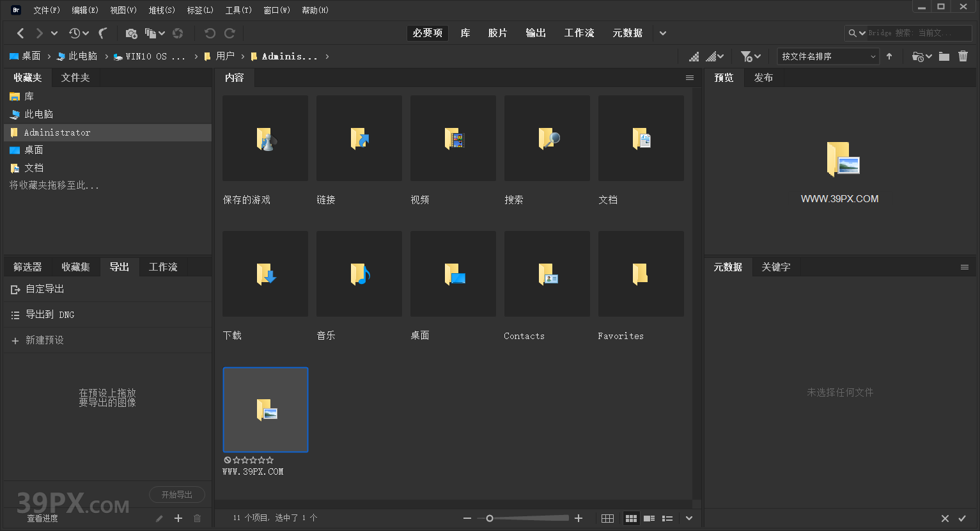This screenshot has width=980, height=531.
Task: Open the parent/favorites navigation dropdown
Action: click(54, 33)
